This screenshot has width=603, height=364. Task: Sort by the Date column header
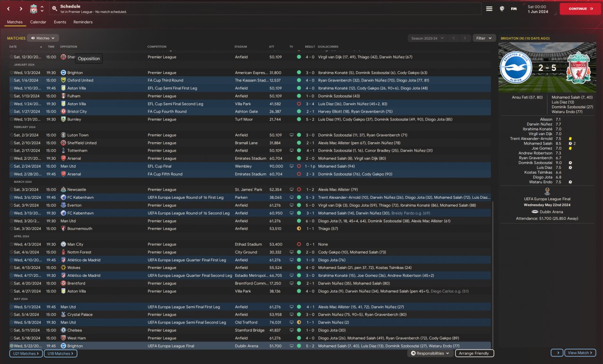(x=13, y=47)
